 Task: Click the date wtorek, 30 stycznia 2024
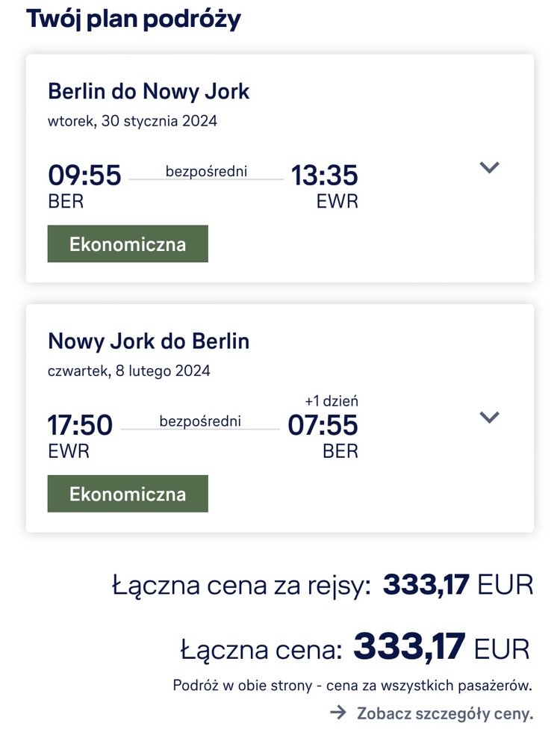coord(132,121)
